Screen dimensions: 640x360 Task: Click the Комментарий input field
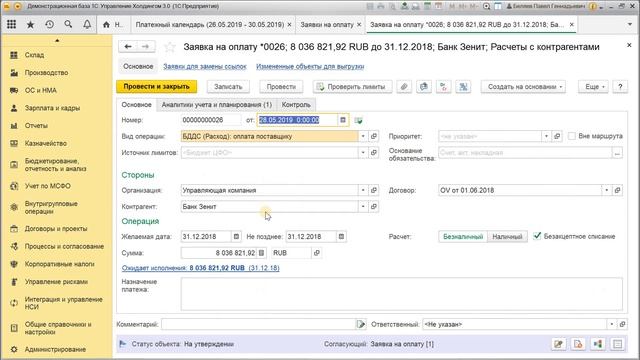(259, 324)
